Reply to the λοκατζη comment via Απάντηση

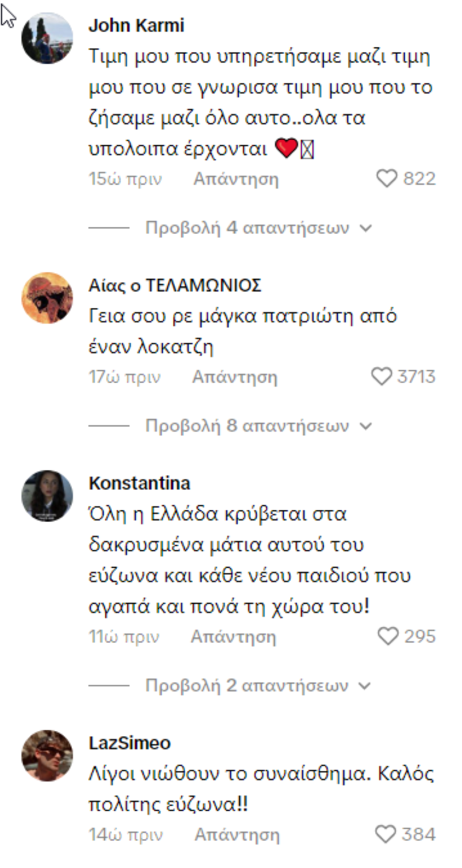[x=235, y=378]
